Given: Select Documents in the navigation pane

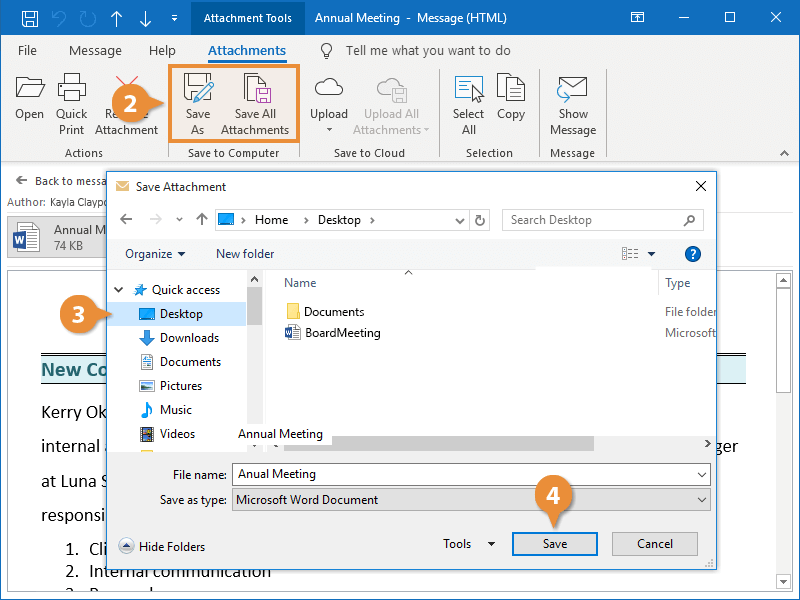Looking at the screenshot, I should pyautogui.click(x=180, y=362).
